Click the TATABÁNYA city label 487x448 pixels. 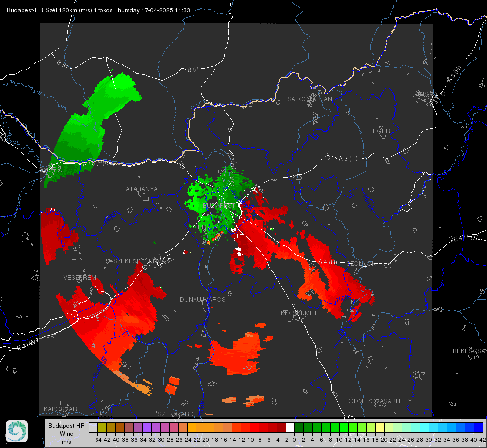(140, 189)
